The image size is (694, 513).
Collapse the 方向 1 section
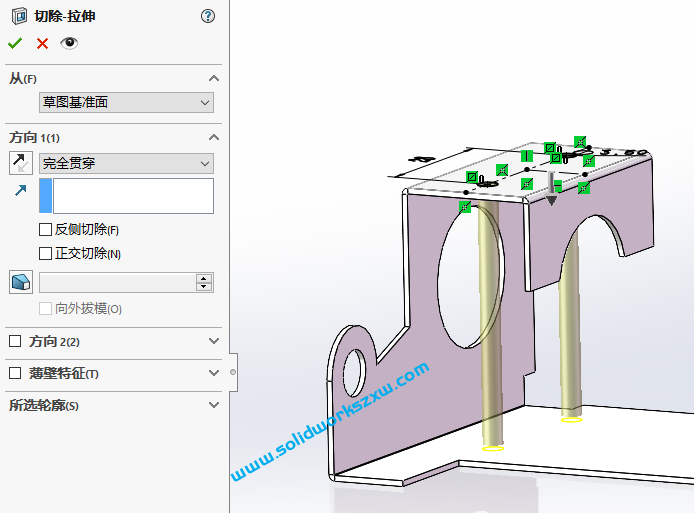[x=214, y=137]
